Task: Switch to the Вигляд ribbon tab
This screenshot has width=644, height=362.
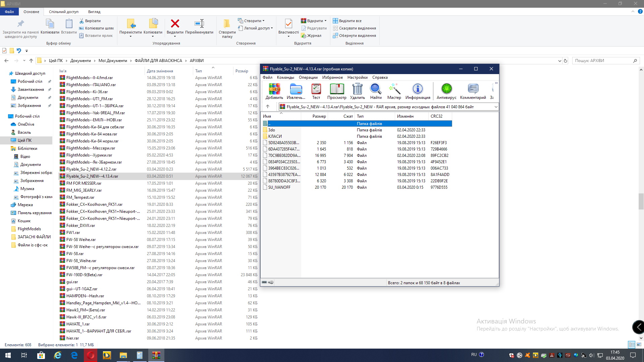Action: point(94,12)
